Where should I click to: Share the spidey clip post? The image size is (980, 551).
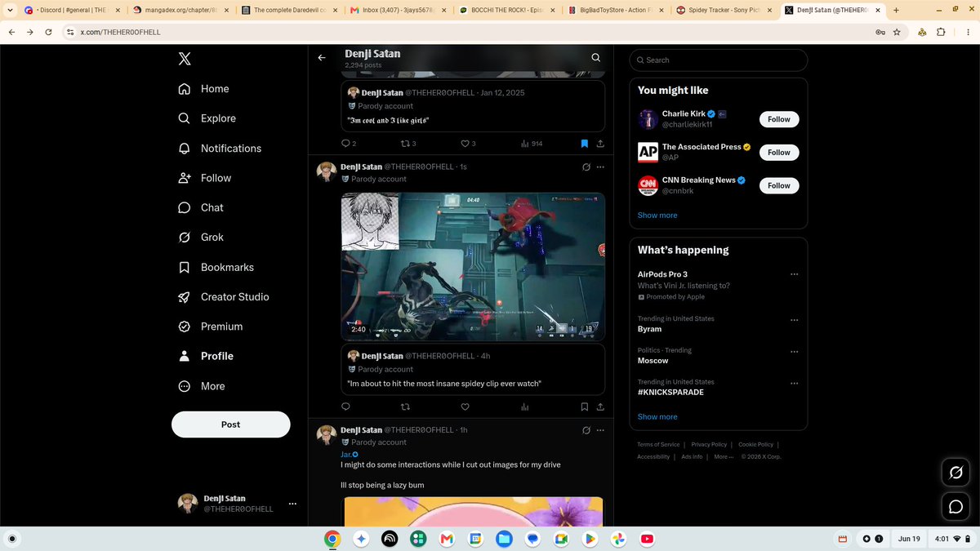[600, 407]
